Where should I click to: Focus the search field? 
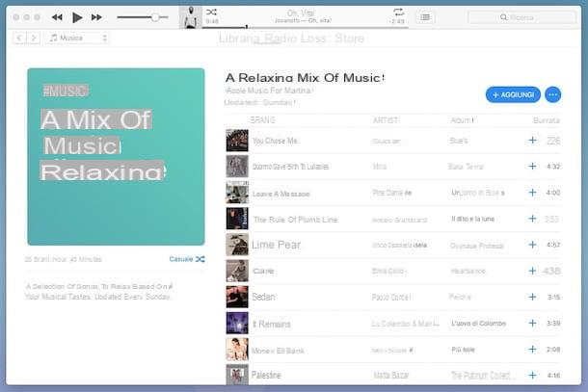pyautogui.click(x=521, y=17)
